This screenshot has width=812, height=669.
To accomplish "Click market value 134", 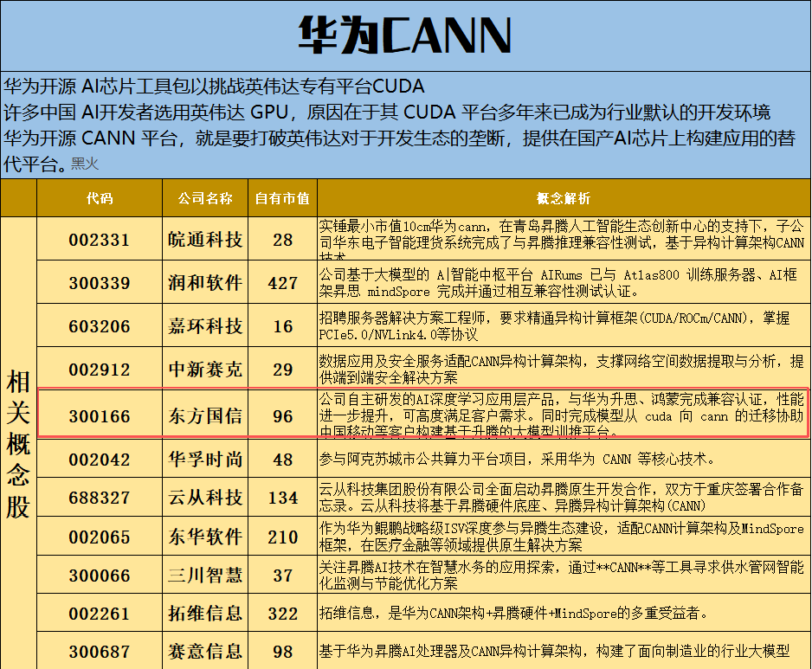I will pos(283,498).
